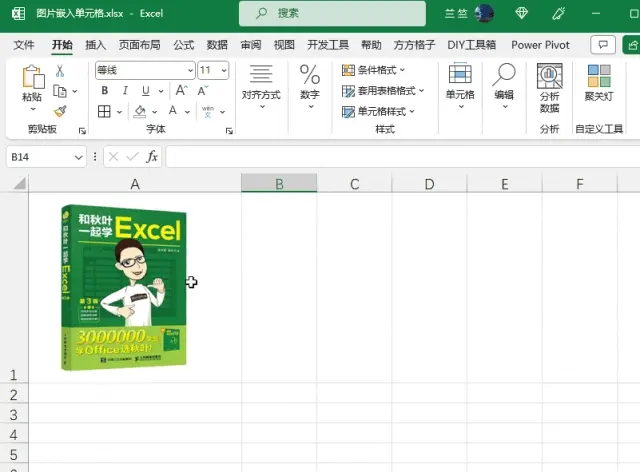Switch to the Power Pivot tab
640x472 pixels.
click(540, 45)
